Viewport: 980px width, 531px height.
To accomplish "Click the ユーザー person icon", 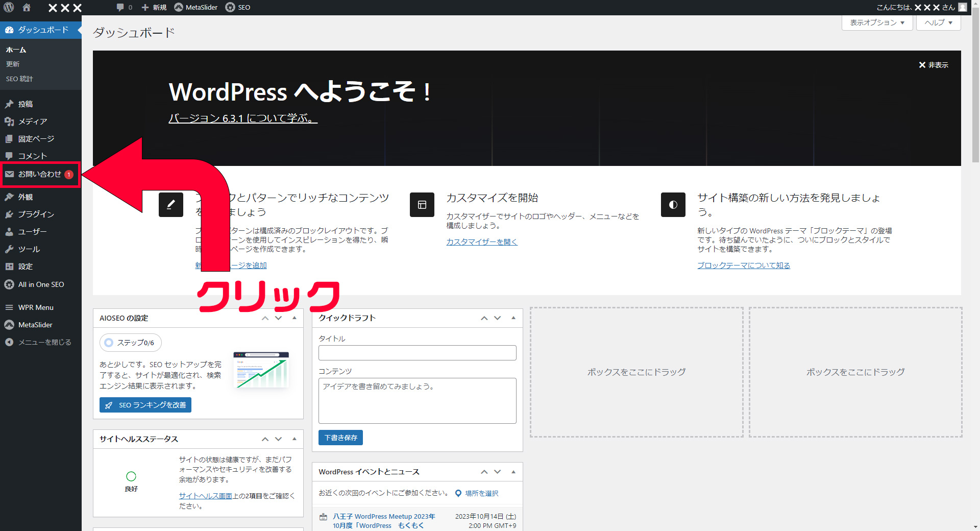I will tap(9, 232).
